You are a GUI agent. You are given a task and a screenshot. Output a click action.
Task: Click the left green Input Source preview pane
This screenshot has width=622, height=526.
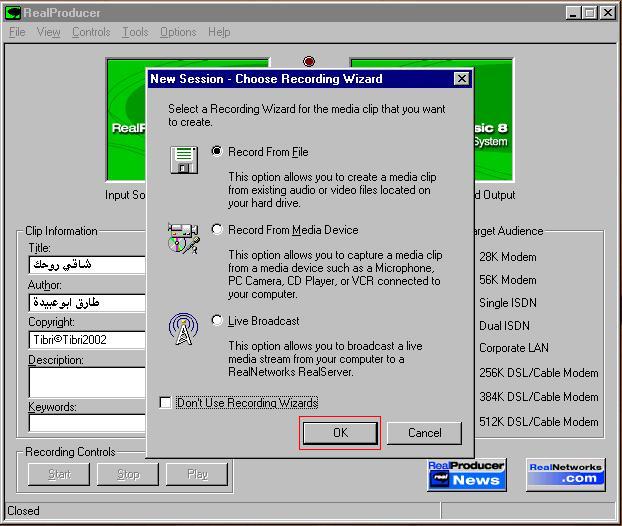pos(126,120)
